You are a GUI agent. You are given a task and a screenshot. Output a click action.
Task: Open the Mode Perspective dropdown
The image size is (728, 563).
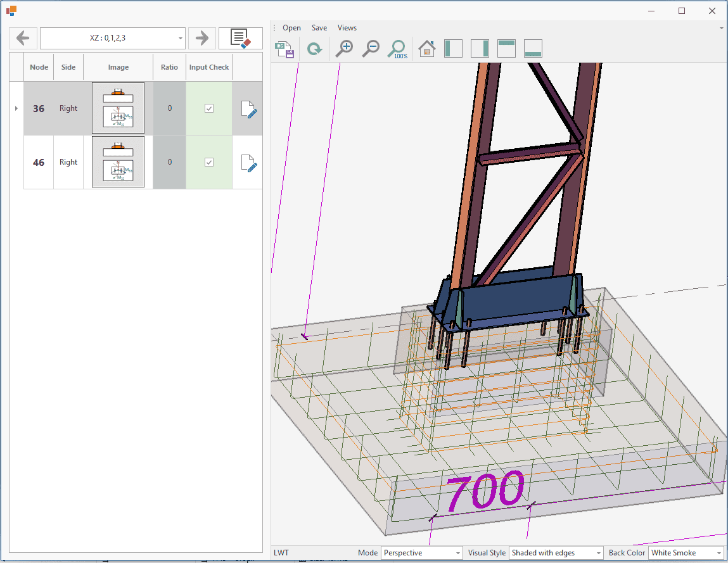pos(457,553)
